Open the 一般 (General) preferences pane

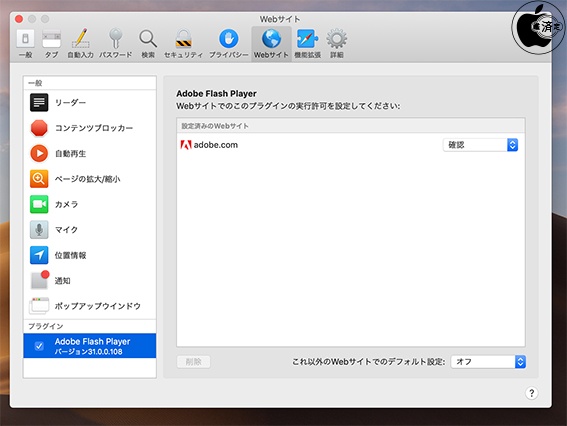[25, 43]
